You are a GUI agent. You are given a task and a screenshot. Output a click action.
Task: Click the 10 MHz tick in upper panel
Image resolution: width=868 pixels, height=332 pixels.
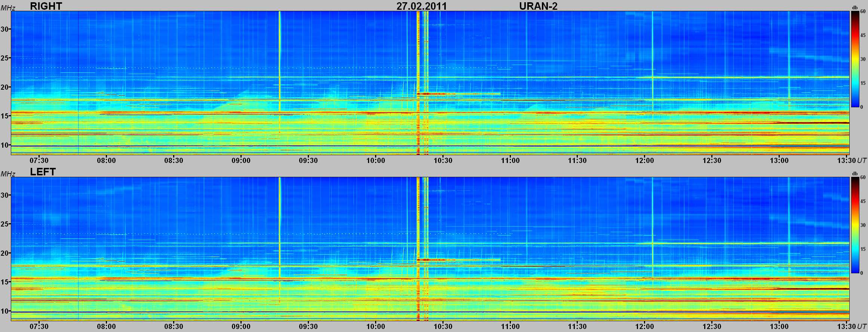(5, 145)
